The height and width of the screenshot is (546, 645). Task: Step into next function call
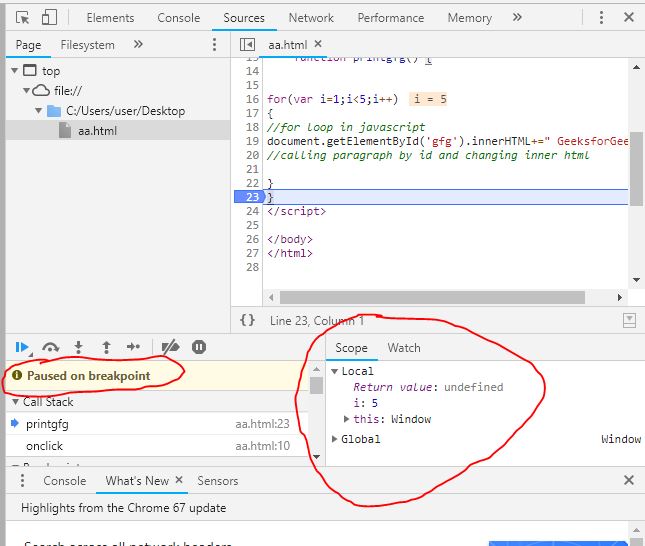pyautogui.click(x=78, y=347)
